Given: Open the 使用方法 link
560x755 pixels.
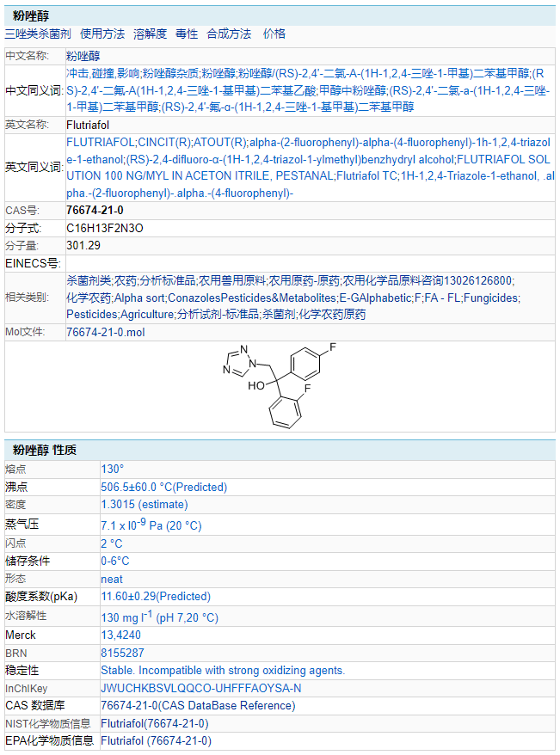Looking at the screenshot, I should tap(102, 34).
